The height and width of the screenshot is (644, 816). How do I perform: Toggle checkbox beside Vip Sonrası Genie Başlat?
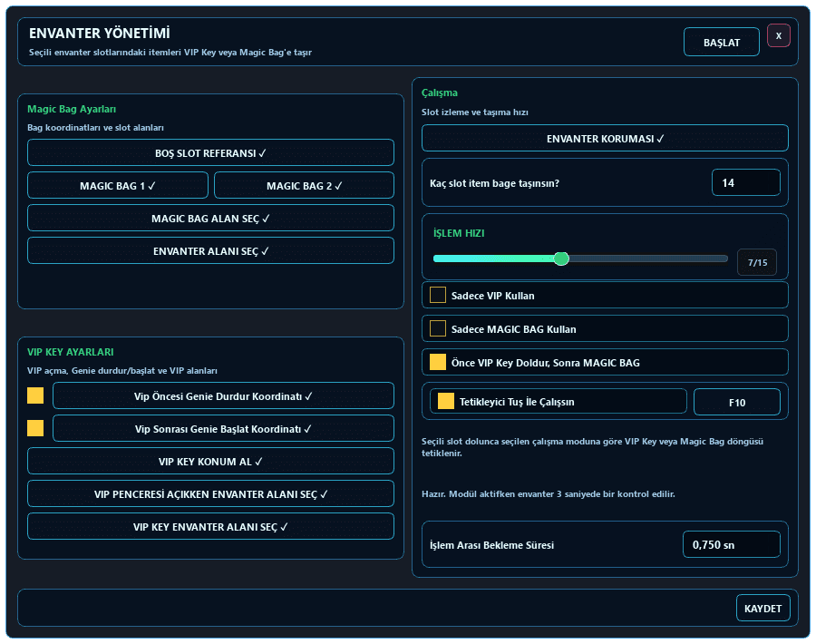tap(35, 428)
